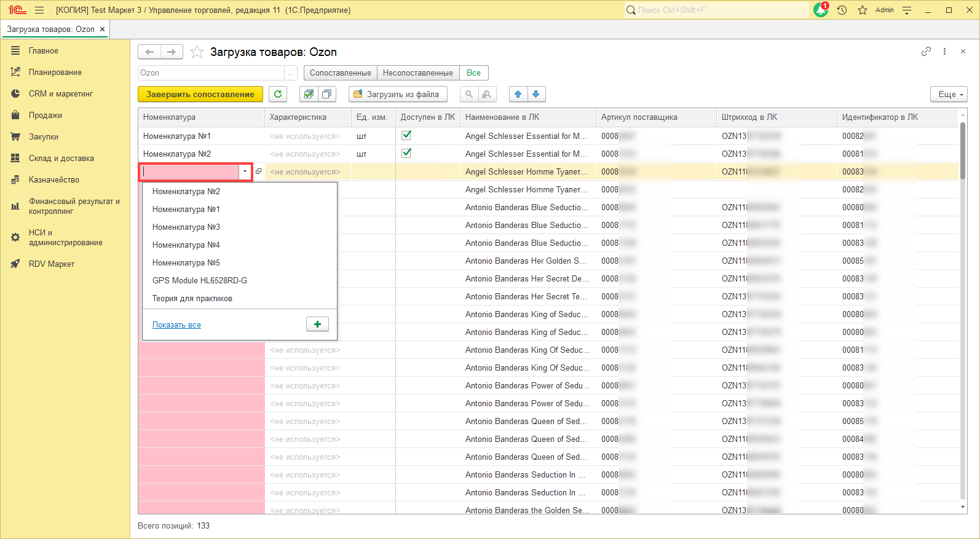Click green plus to create new item

pyautogui.click(x=317, y=325)
